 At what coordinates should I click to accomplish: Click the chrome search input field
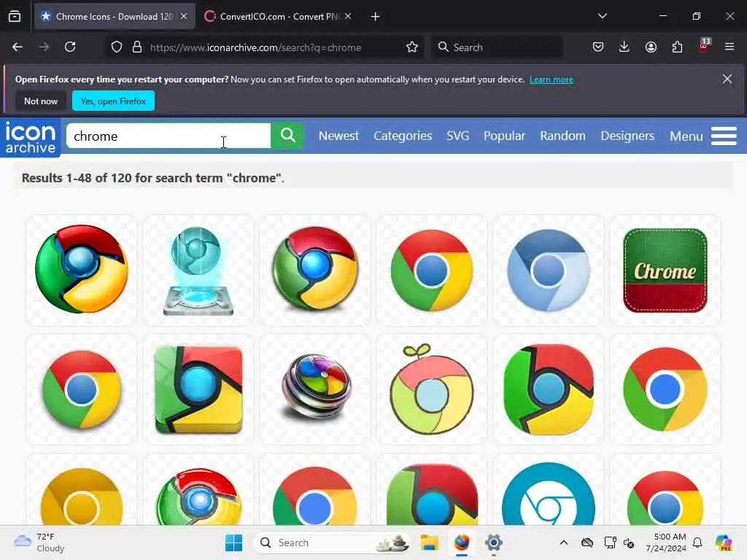coord(169,136)
